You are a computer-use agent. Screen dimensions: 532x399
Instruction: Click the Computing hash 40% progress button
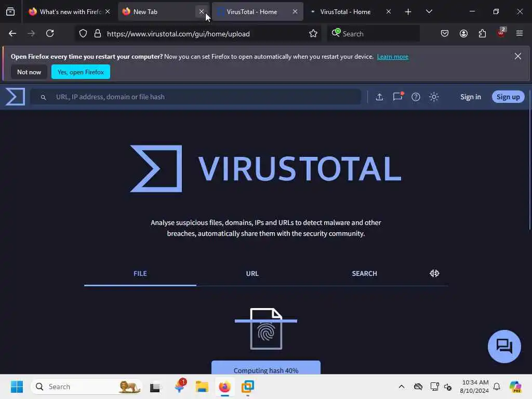click(x=266, y=368)
